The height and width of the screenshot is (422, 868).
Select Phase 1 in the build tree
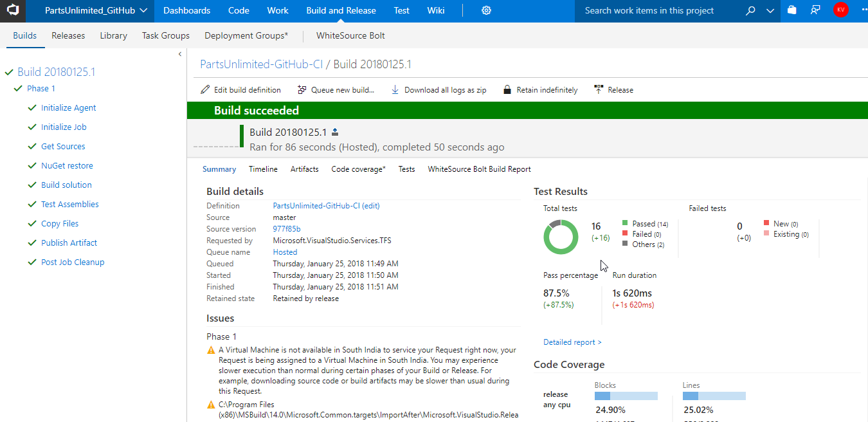41,89
